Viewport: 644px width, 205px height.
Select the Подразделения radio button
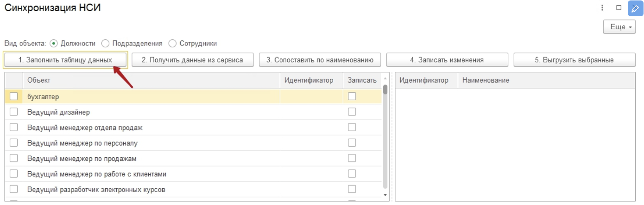pos(105,43)
